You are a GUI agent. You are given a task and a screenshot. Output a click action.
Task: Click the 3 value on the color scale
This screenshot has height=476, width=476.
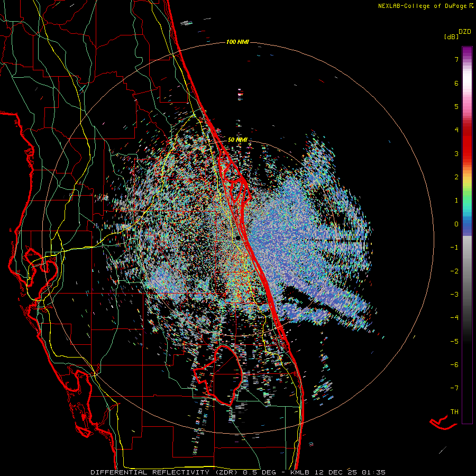(x=456, y=153)
